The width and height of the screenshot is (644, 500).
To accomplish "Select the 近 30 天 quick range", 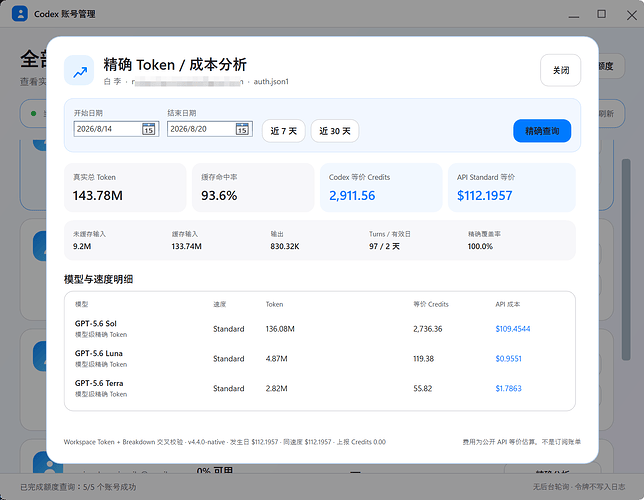I will click(335, 131).
